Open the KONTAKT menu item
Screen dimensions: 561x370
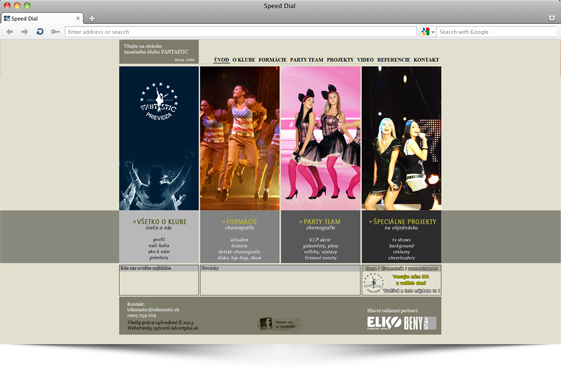426,60
